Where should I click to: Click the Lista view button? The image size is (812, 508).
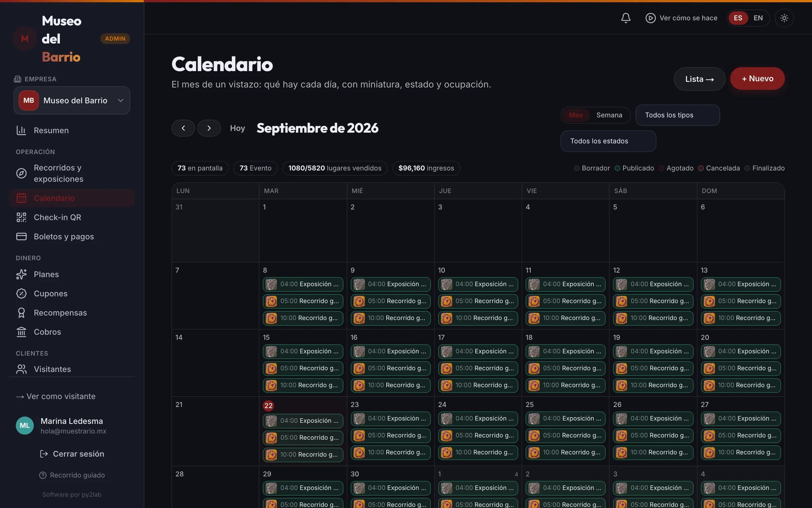(699, 79)
